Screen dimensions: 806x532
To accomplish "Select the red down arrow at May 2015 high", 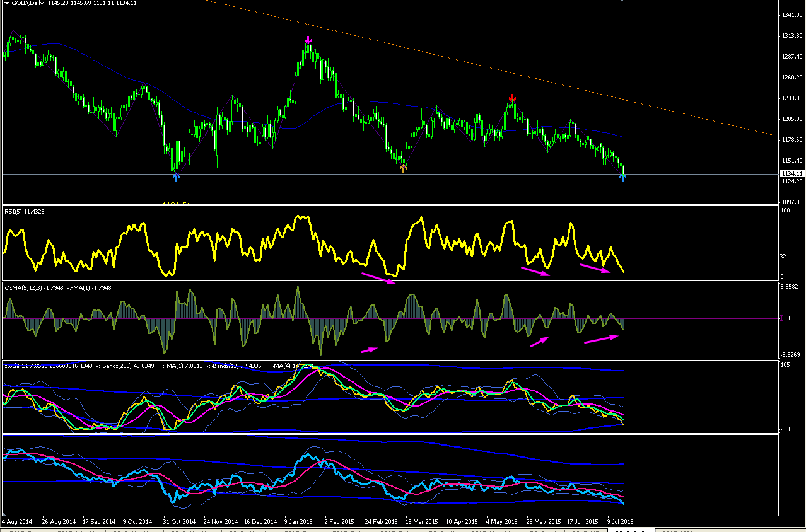I will click(513, 98).
